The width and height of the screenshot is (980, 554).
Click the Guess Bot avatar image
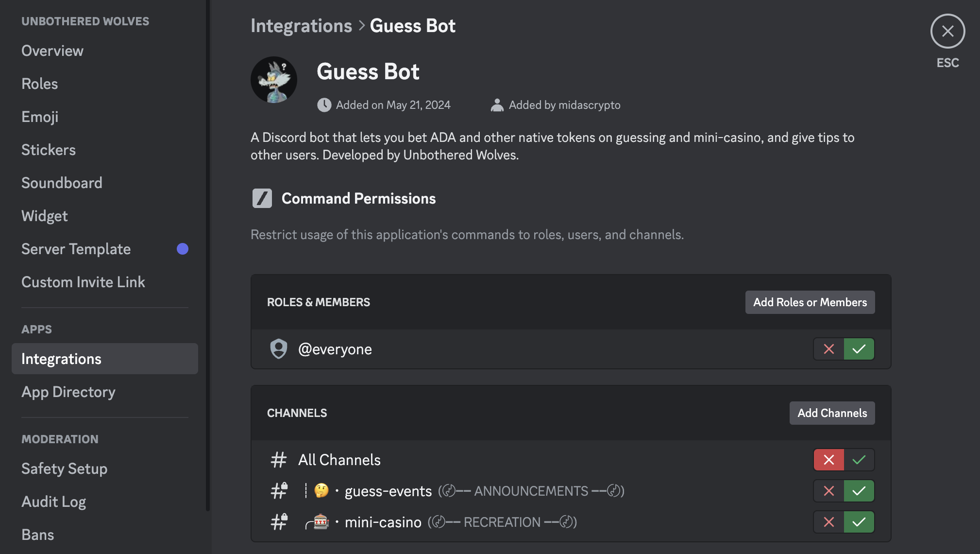[274, 80]
